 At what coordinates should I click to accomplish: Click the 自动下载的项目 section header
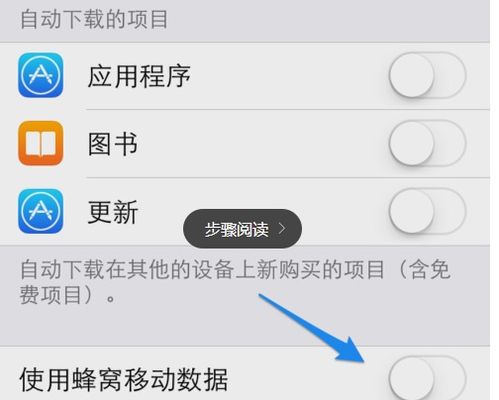tap(94, 19)
